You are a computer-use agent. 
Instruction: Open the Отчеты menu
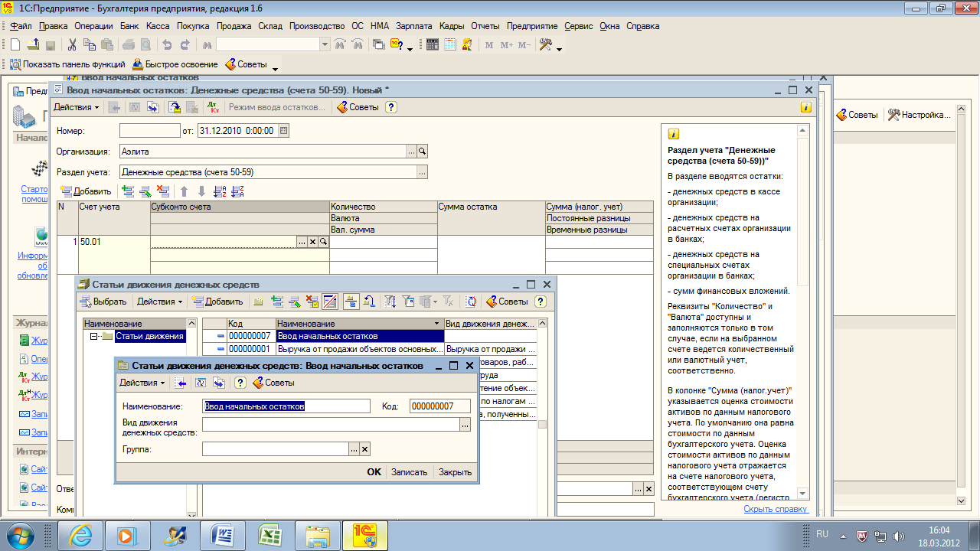pos(485,26)
